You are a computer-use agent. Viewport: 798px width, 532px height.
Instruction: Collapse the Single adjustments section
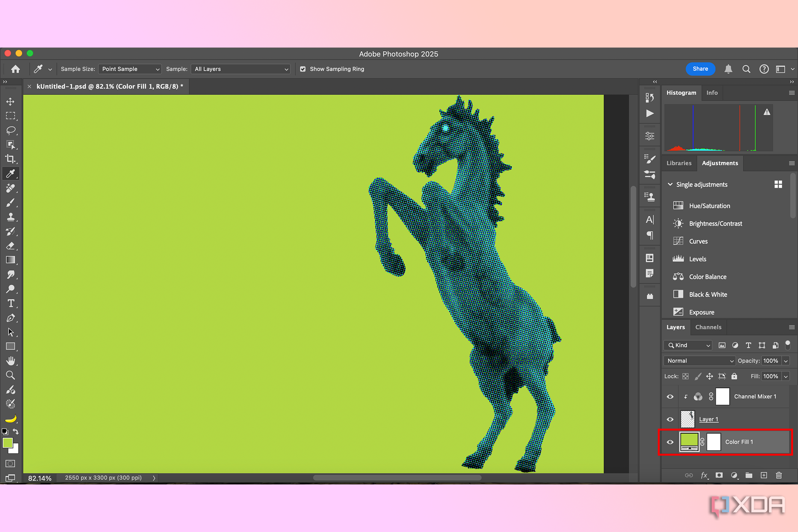670,184
